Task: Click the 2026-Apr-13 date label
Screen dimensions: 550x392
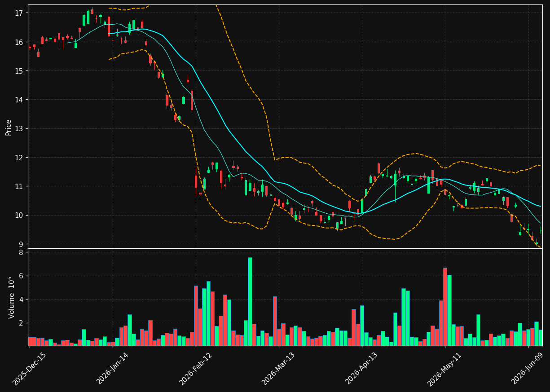Action: (x=361, y=369)
